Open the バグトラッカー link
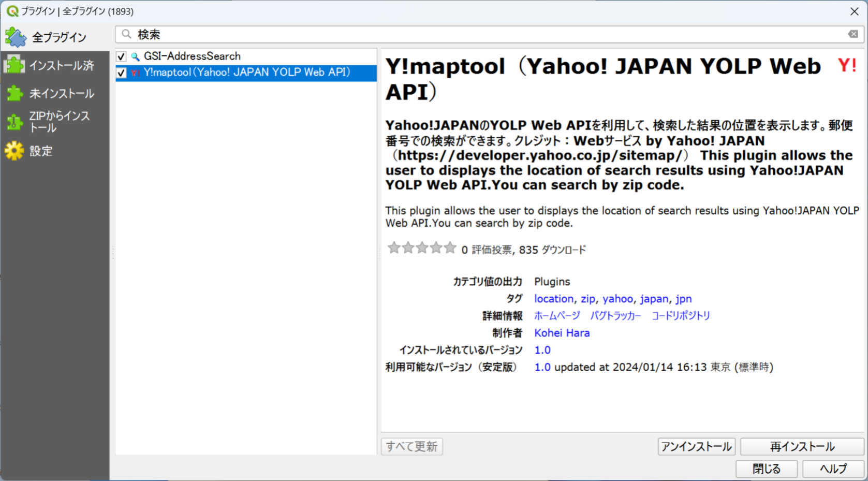 pos(615,316)
